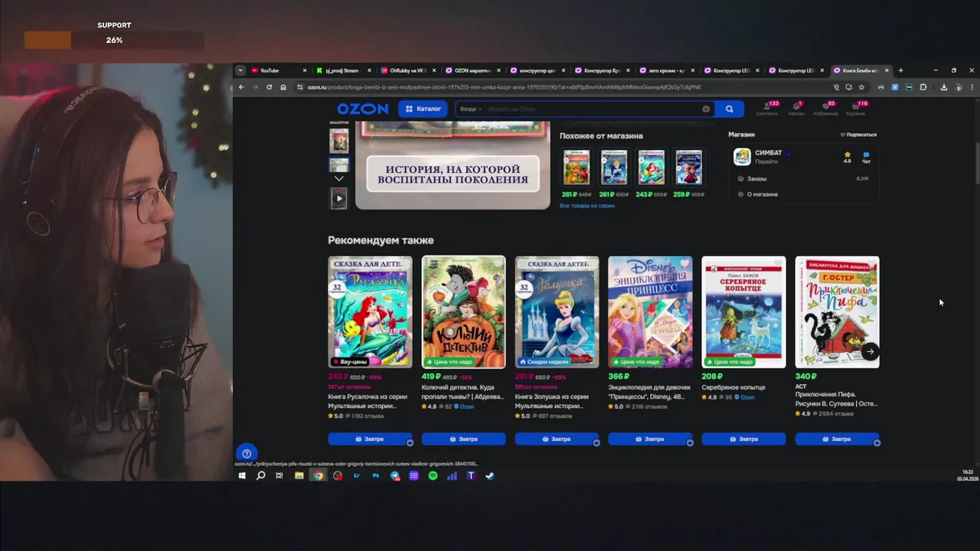Open the tab search chevron in Chrome
The width and height of the screenshot is (980, 551).
coord(240,70)
